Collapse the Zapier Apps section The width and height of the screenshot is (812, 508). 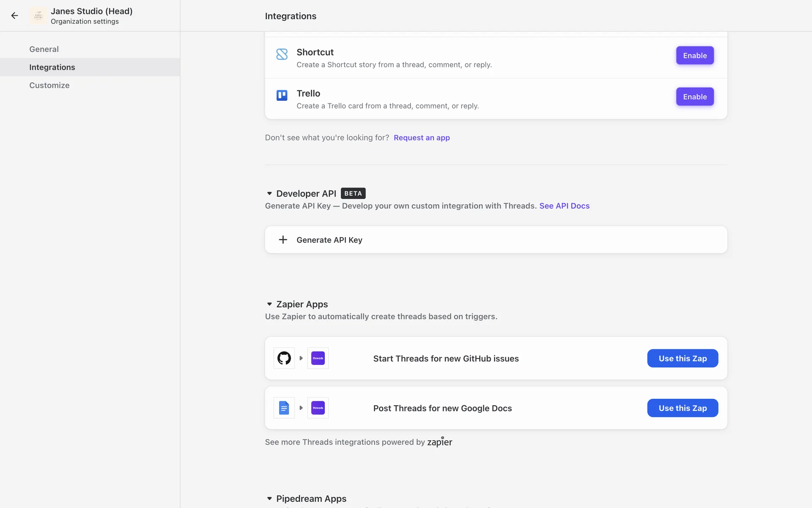pyautogui.click(x=269, y=304)
